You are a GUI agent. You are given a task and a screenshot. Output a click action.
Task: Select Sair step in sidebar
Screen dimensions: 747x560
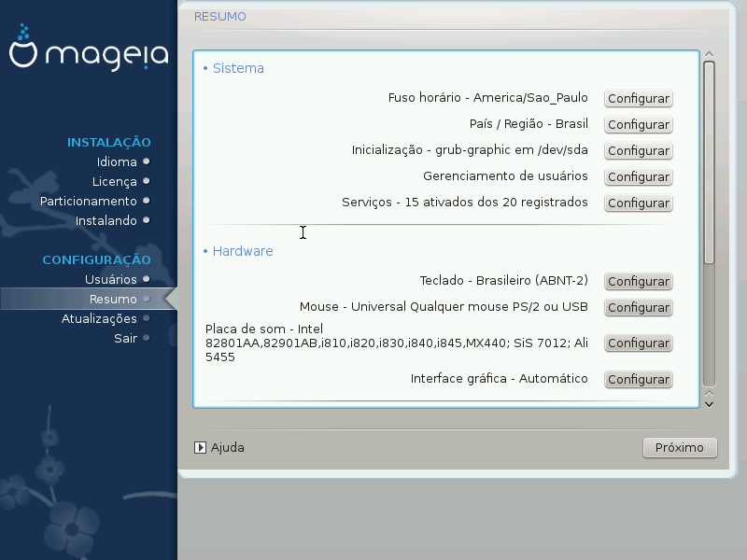click(125, 338)
